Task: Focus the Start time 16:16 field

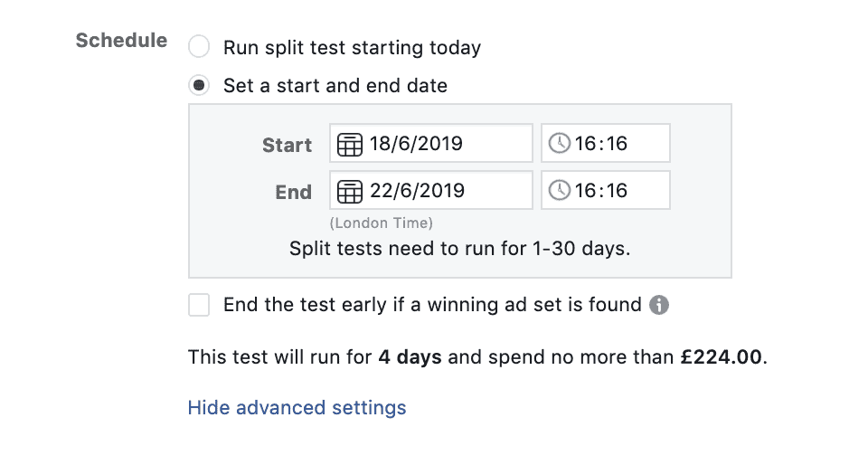Action: [606, 143]
